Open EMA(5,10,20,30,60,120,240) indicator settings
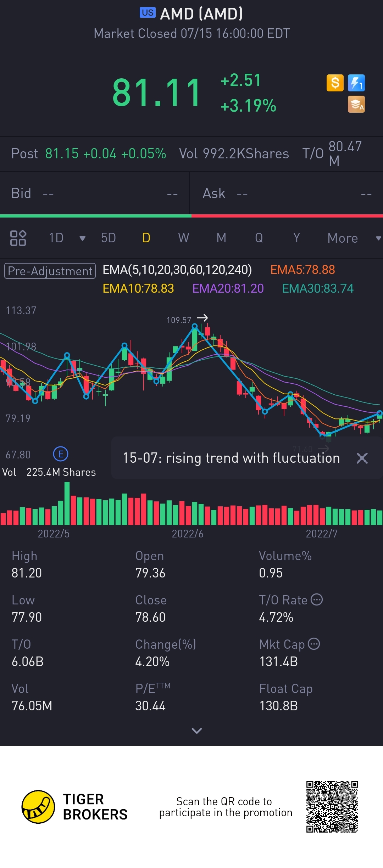 (x=177, y=270)
